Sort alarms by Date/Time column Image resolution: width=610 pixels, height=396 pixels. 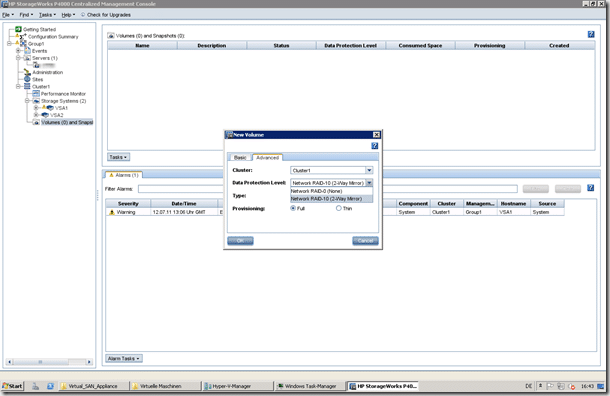tap(184, 203)
